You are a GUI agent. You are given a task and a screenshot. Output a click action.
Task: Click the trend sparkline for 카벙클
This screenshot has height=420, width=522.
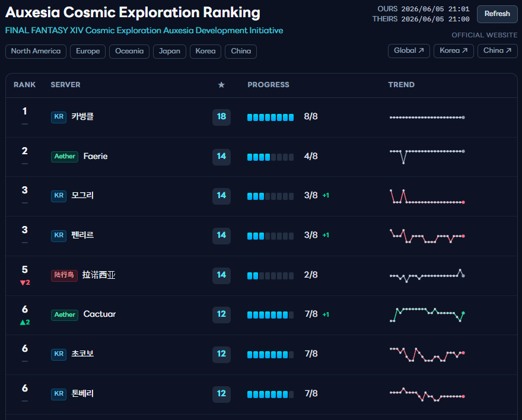coord(427,117)
